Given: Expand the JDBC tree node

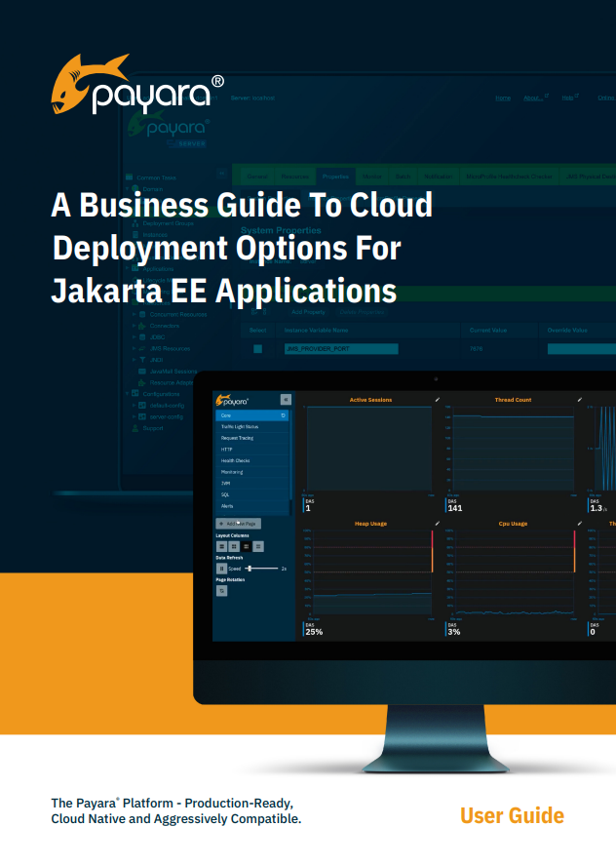Looking at the screenshot, I should tap(135, 336).
